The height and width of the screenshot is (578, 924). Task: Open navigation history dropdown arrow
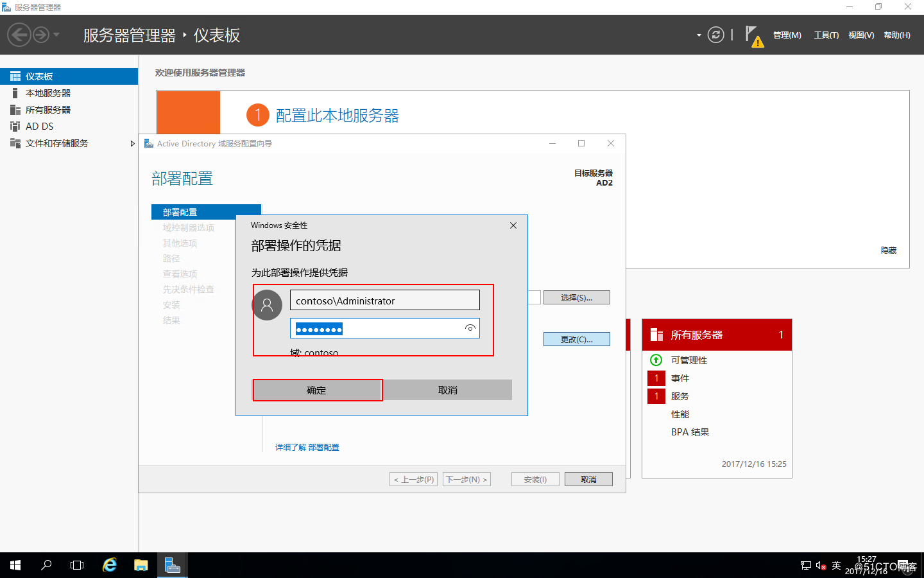point(56,35)
